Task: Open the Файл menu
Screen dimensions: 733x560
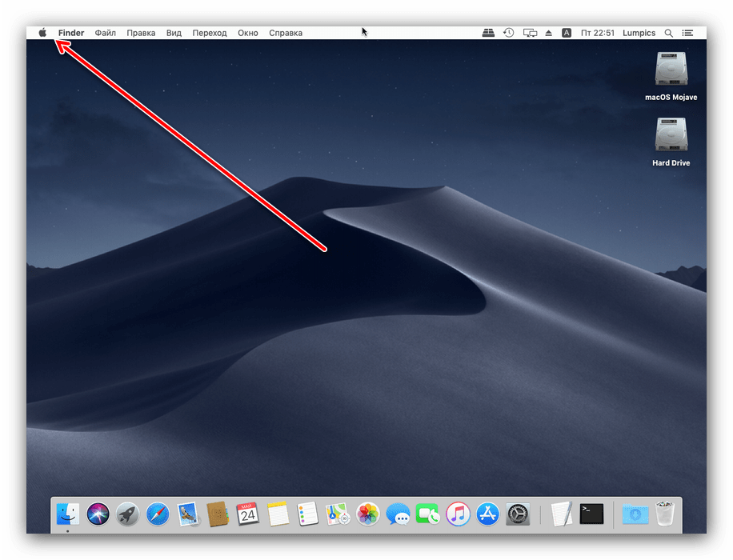Action: pos(105,33)
